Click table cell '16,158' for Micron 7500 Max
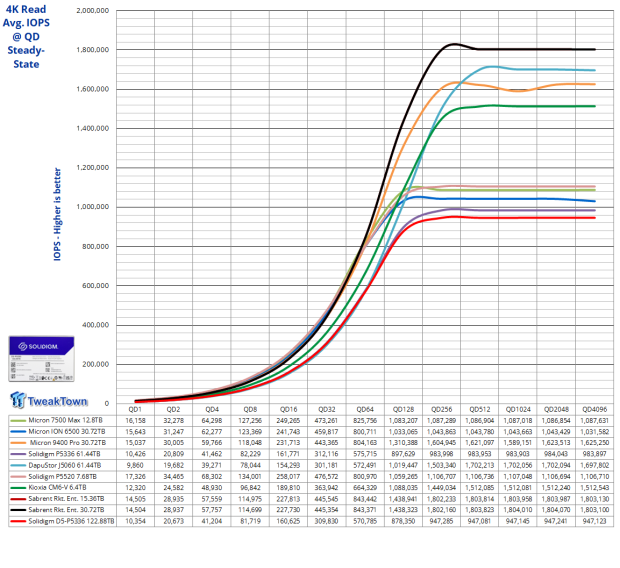The image size is (620, 568). click(135, 420)
